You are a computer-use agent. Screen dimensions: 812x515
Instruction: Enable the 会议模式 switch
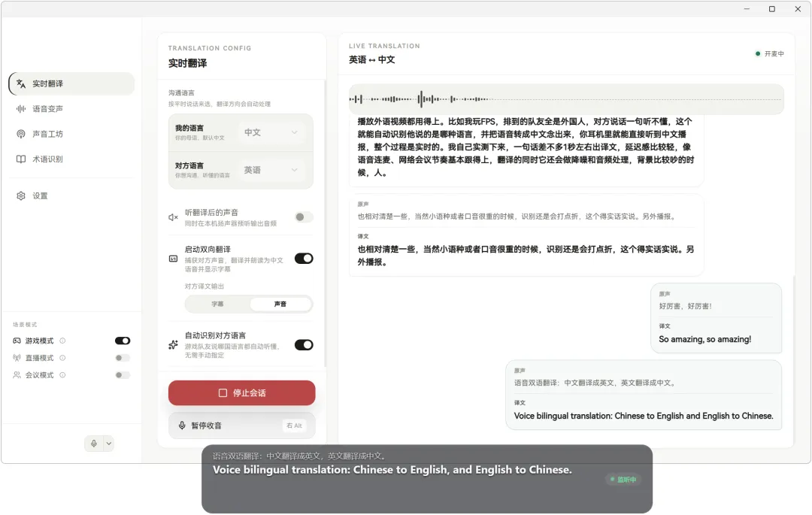point(123,374)
